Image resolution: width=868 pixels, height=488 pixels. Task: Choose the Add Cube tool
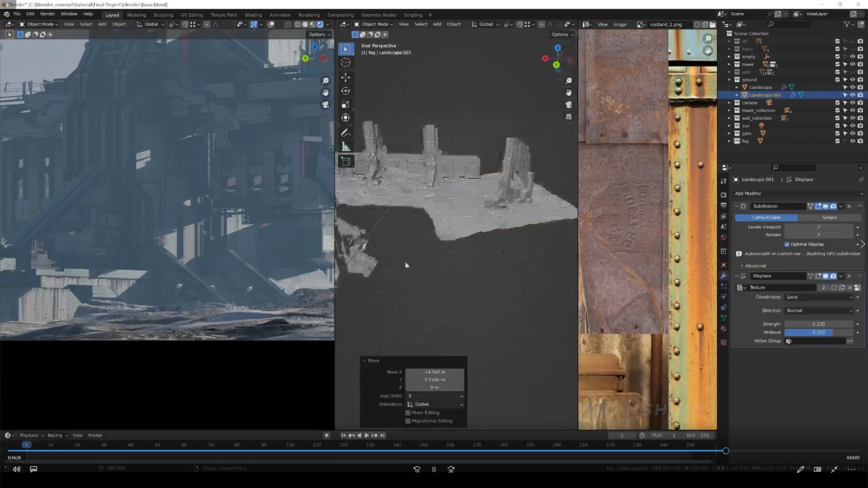coord(345,161)
